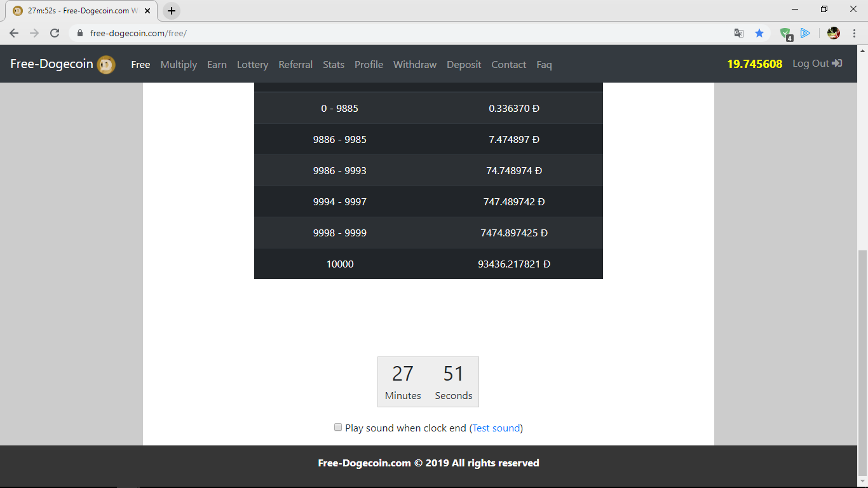
Task: Open the Free menu item
Action: [140, 64]
